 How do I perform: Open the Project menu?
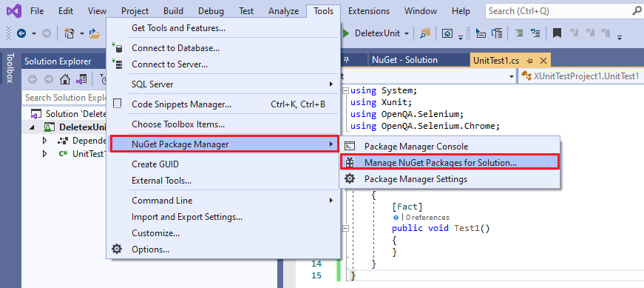point(135,11)
